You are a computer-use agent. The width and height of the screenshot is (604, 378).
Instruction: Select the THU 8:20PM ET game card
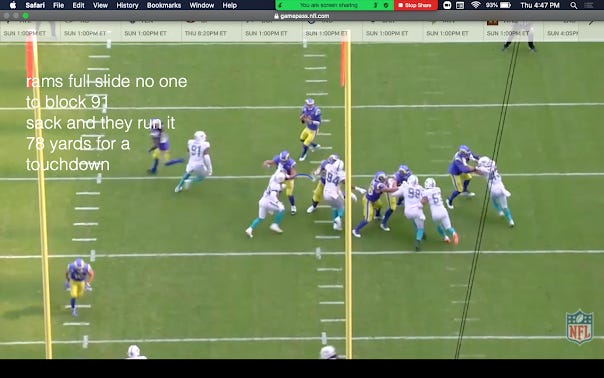tap(211, 30)
